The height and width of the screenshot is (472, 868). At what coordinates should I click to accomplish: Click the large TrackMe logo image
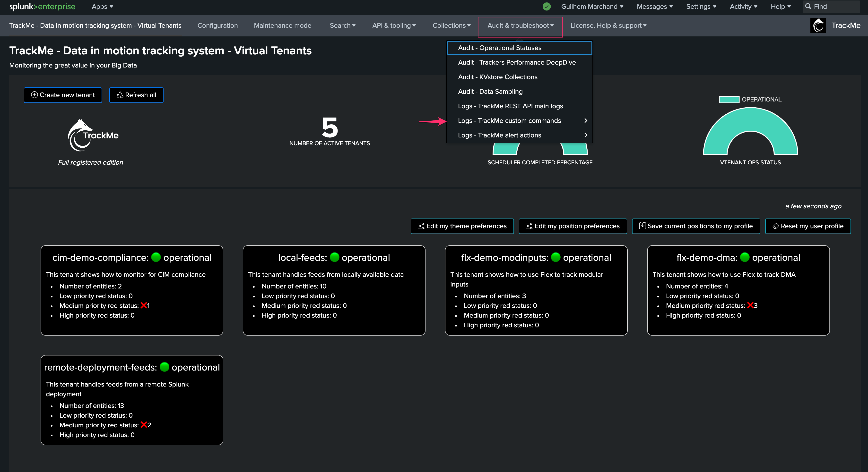click(93, 135)
